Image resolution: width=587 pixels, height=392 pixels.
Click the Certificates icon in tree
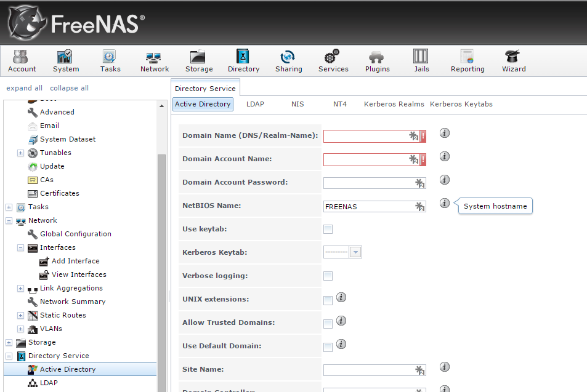33,193
